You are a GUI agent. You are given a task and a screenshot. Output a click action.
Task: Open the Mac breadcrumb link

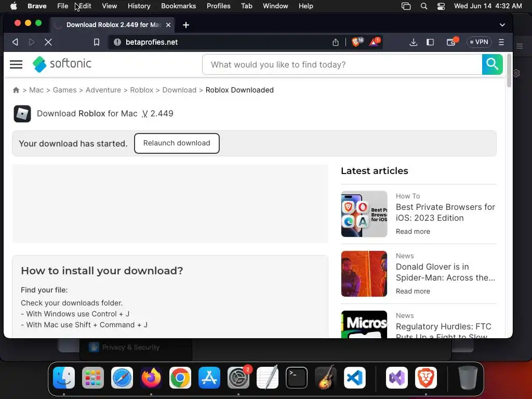[36, 90]
